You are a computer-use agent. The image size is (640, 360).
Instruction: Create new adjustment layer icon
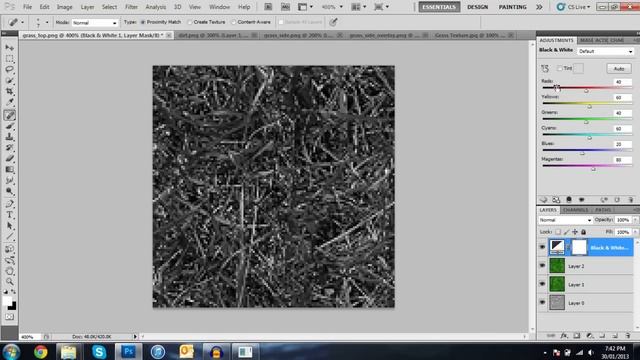tap(589, 336)
